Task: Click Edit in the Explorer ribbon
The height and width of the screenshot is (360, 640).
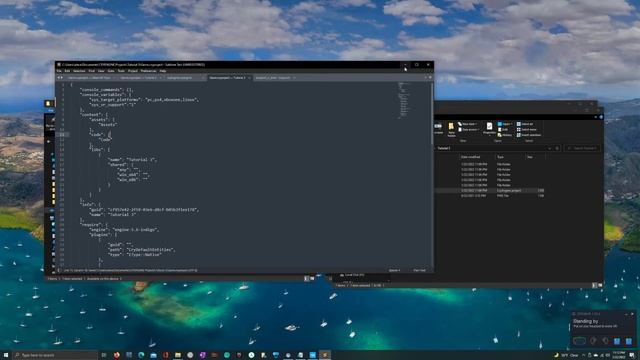Action: [x=503, y=130]
